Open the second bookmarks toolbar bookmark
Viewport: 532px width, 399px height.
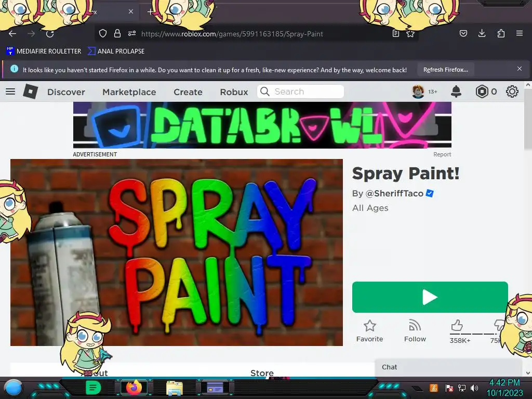point(116,51)
